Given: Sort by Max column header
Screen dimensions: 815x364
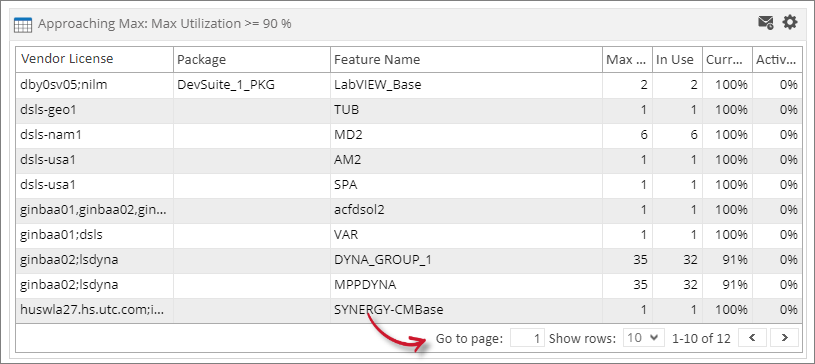Looking at the screenshot, I should tap(628, 59).
